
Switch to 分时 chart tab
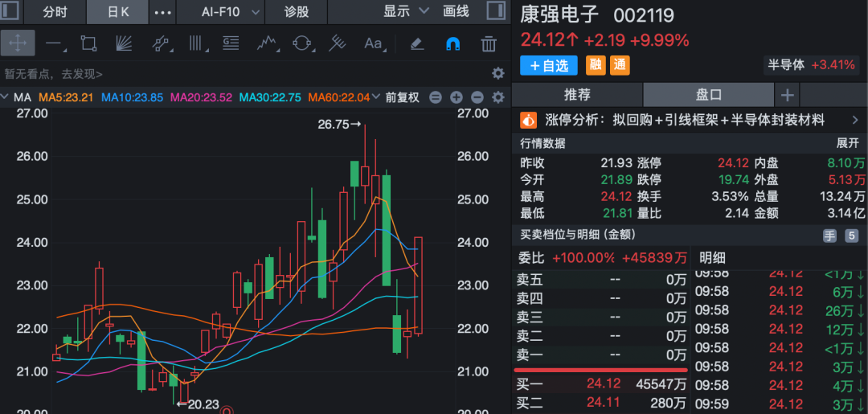55,12
